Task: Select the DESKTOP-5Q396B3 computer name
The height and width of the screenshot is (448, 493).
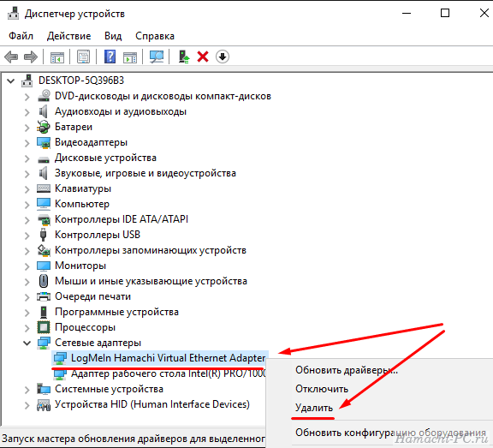Action: coord(81,81)
